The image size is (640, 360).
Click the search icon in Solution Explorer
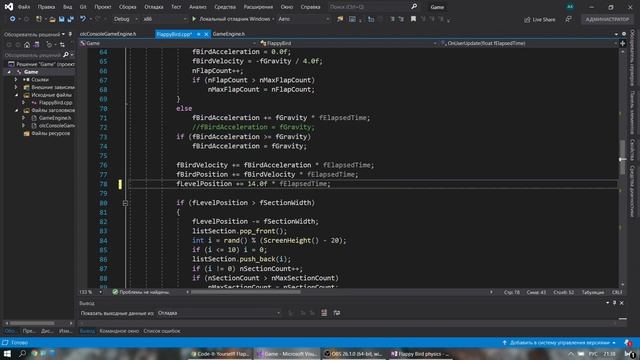66,54
